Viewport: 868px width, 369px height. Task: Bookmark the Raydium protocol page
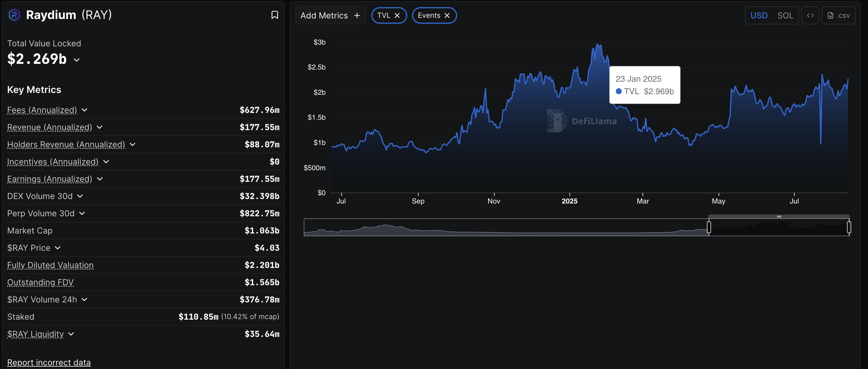[x=274, y=15]
